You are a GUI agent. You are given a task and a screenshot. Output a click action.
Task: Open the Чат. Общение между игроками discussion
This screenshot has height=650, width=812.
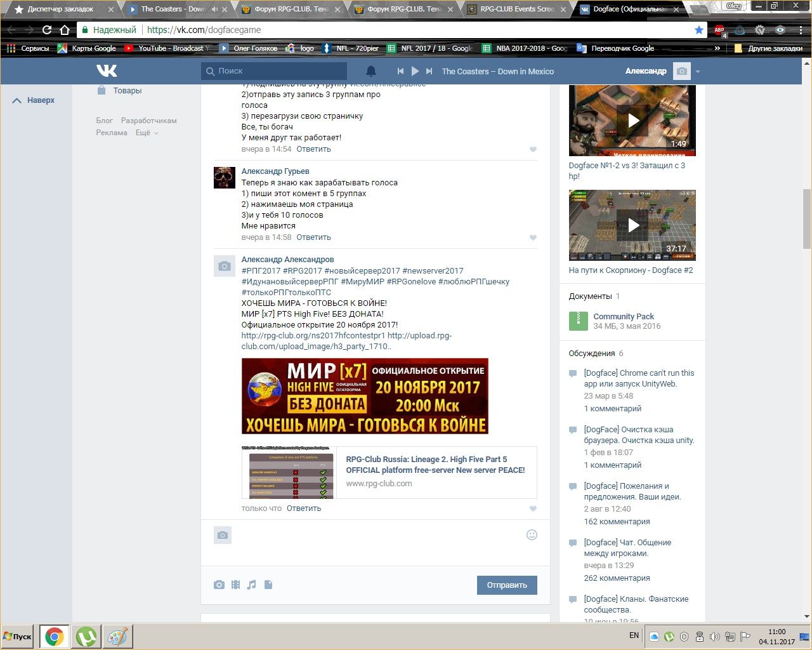click(x=627, y=548)
